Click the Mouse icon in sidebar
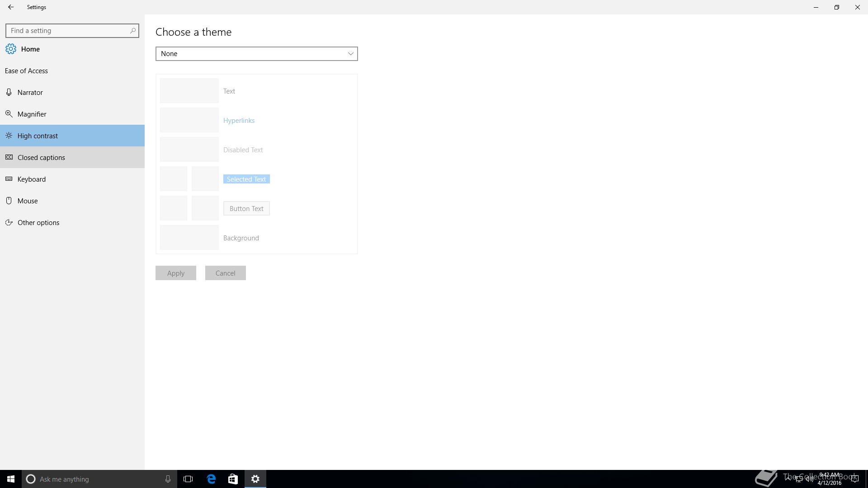 point(9,201)
